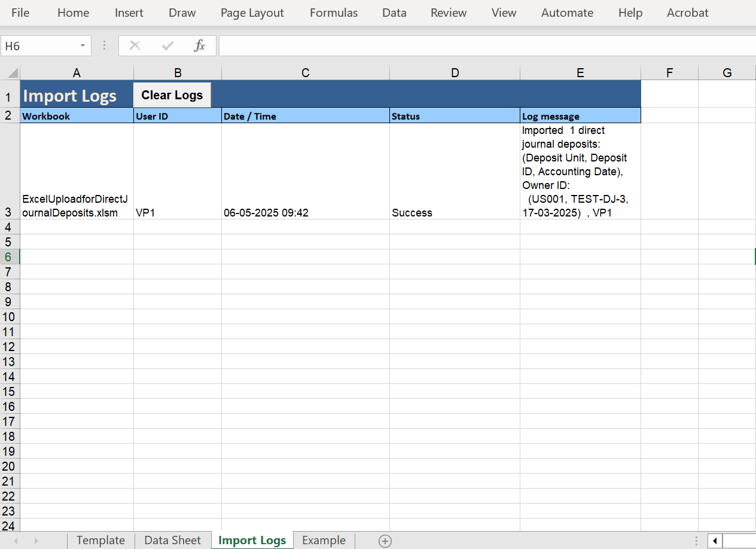Open the Example sheet tab

coord(324,540)
